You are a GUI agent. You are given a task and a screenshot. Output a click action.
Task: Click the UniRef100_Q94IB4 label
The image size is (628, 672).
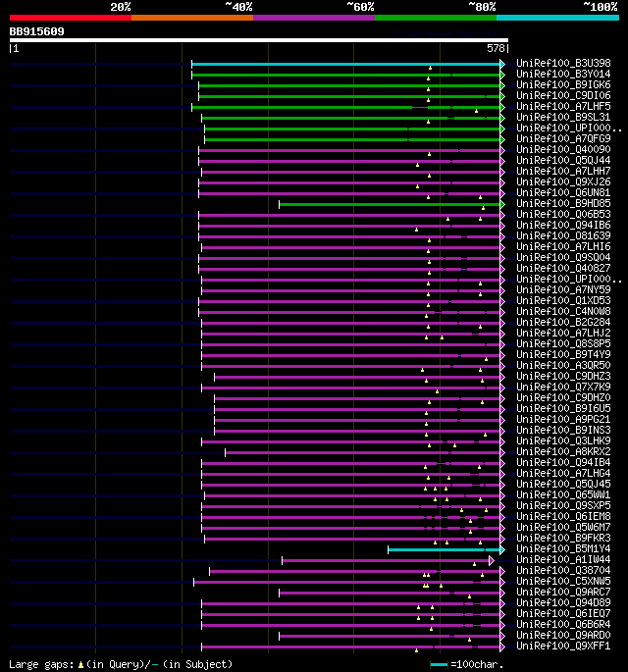[x=563, y=462]
